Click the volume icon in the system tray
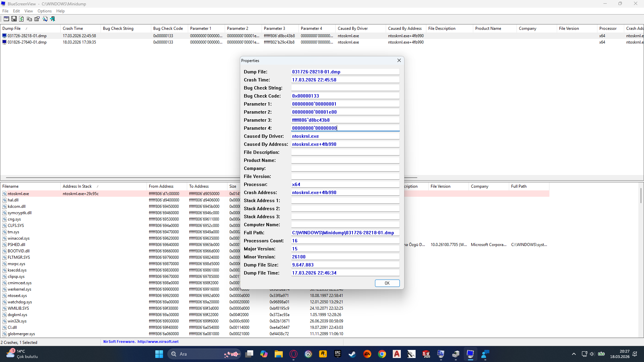 (x=592, y=354)
